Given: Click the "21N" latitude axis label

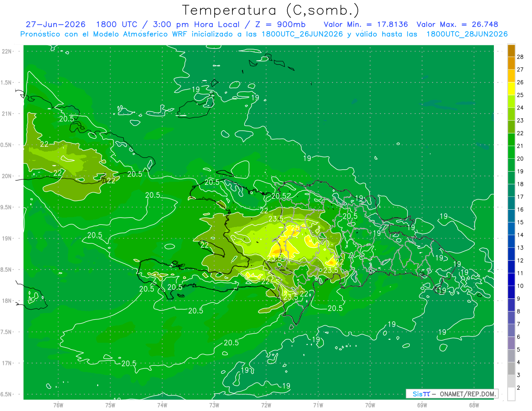Looking at the screenshot, I should coord(8,114).
